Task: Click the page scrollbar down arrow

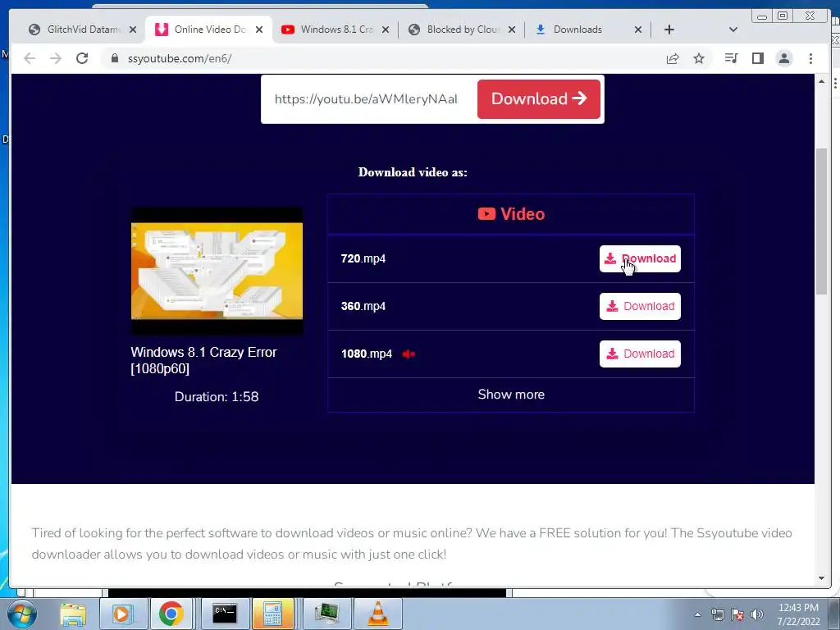Action: point(821,578)
